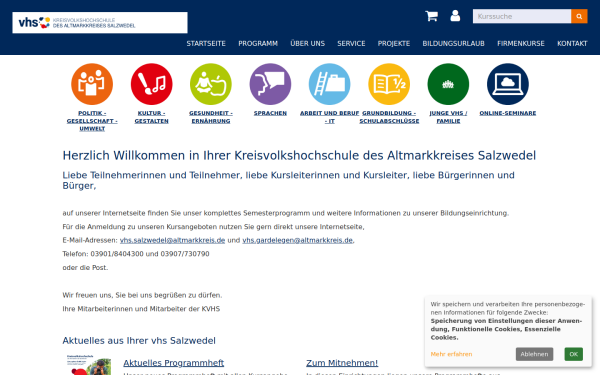Go to Startseite in the navigation
The width and height of the screenshot is (600, 375).
[206, 44]
